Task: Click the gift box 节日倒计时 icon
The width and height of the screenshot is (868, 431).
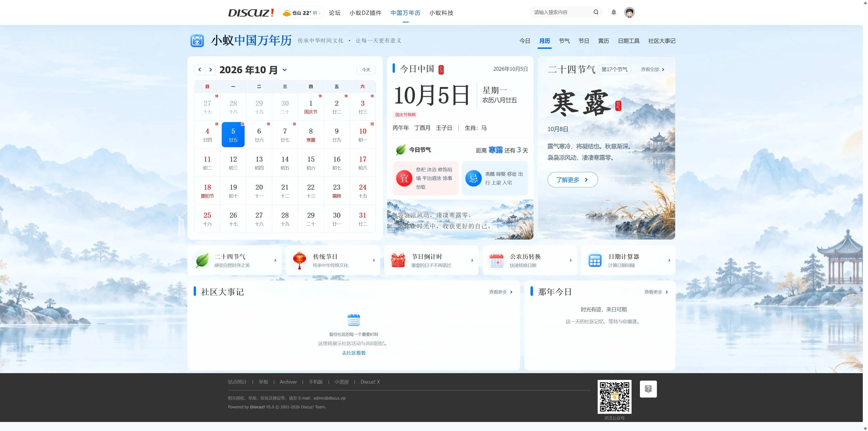Action: (x=398, y=261)
